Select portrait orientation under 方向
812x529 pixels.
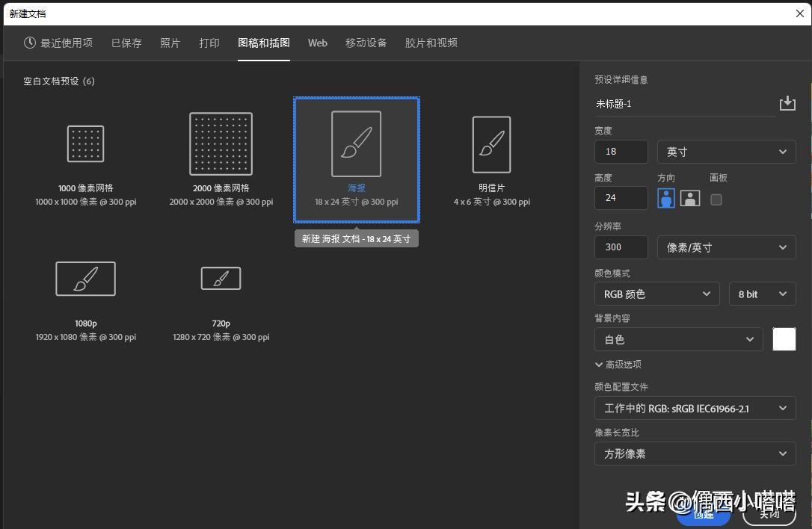(665, 198)
